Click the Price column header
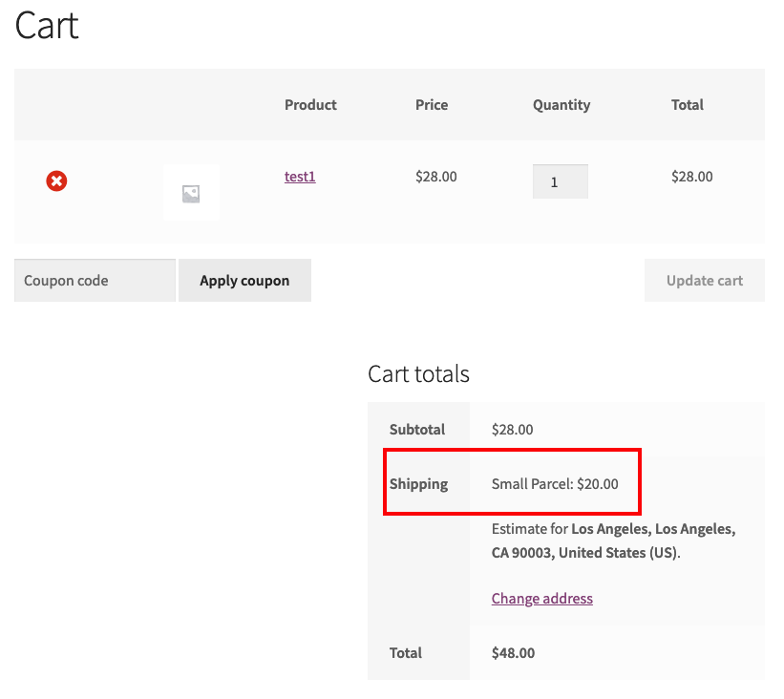This screenshot has height=699, width=784. click(432, 105)
